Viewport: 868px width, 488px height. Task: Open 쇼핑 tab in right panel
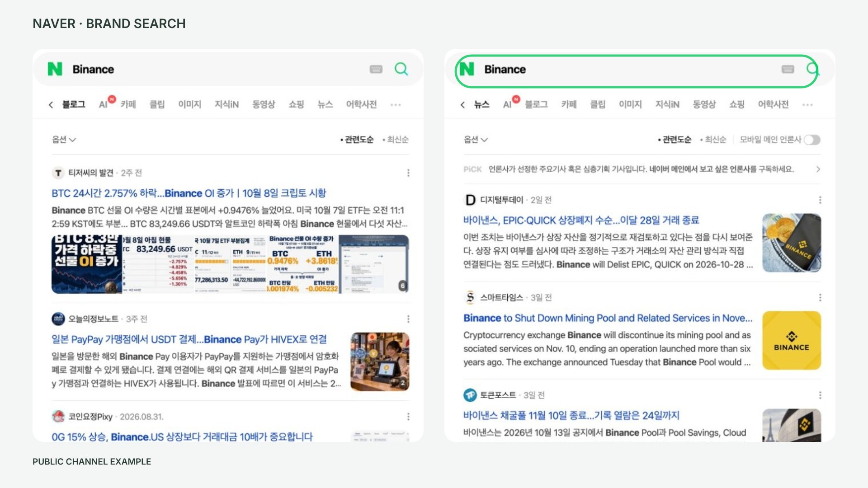(x=737, y=105)
